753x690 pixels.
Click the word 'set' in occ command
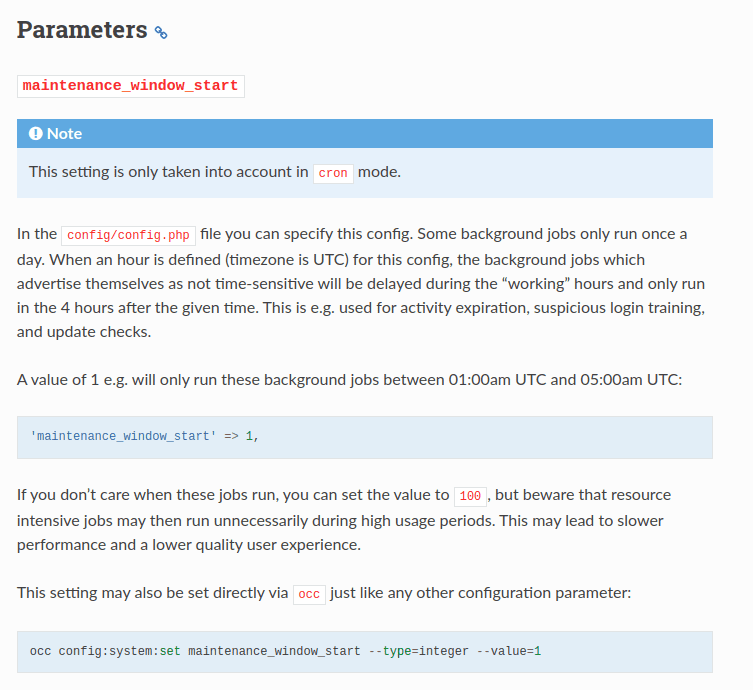(170, 651)
